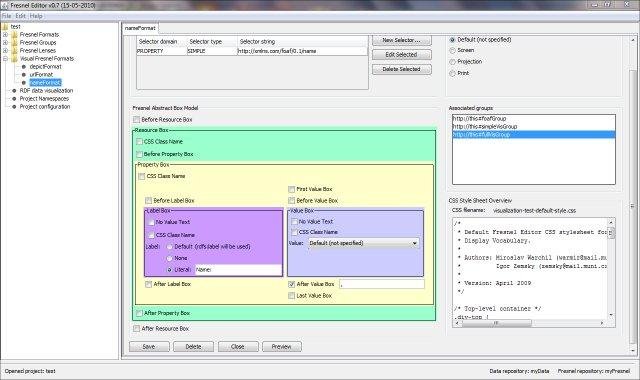Viewport: 640px width, 380px height.
Task: Expand the Fresnel Formats tree node
Action: pos(5,35)
